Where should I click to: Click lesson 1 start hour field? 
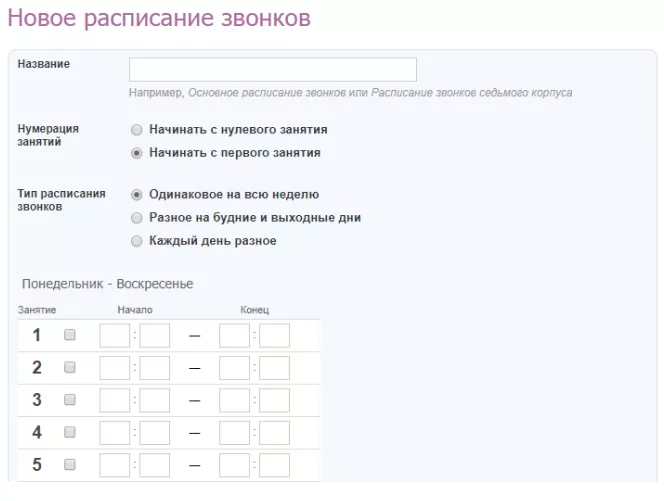[x=115, y=336]
